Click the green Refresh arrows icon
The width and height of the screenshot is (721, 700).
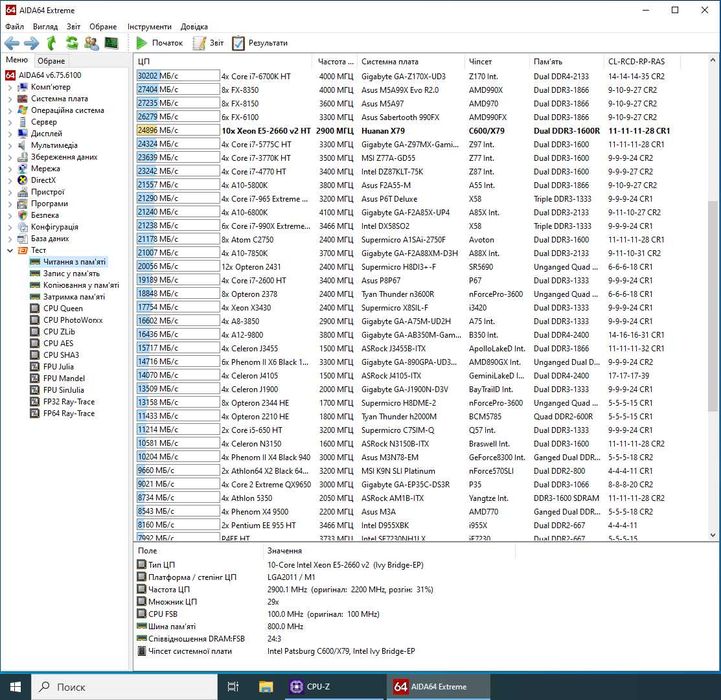coord(72,43)
